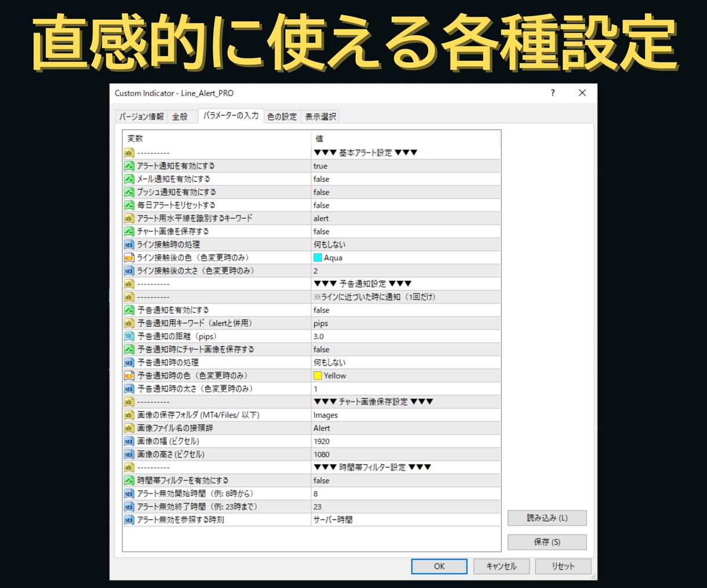Click the Aqua color swatch

(x=318, y=258)
